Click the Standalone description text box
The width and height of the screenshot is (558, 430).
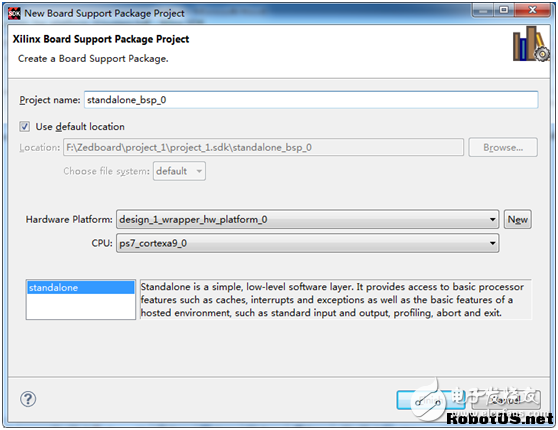point(336,300)
